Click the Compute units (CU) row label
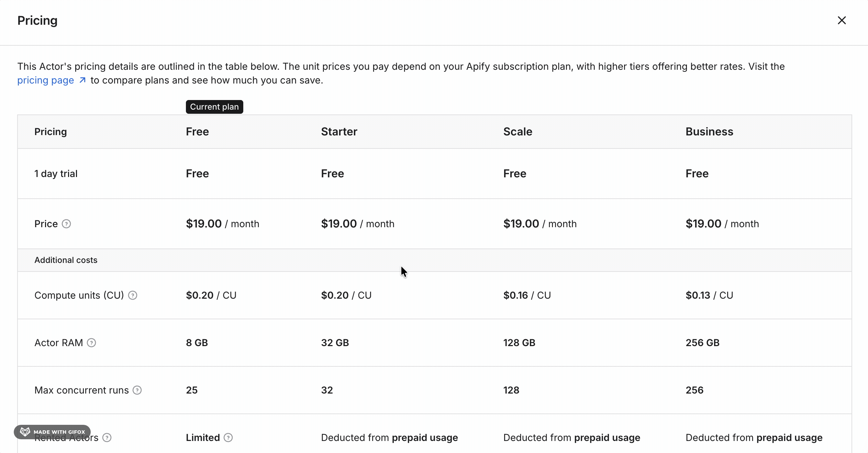Image resolution: width=868 pixels, height=453 pixels. click(x=79, y=295)
